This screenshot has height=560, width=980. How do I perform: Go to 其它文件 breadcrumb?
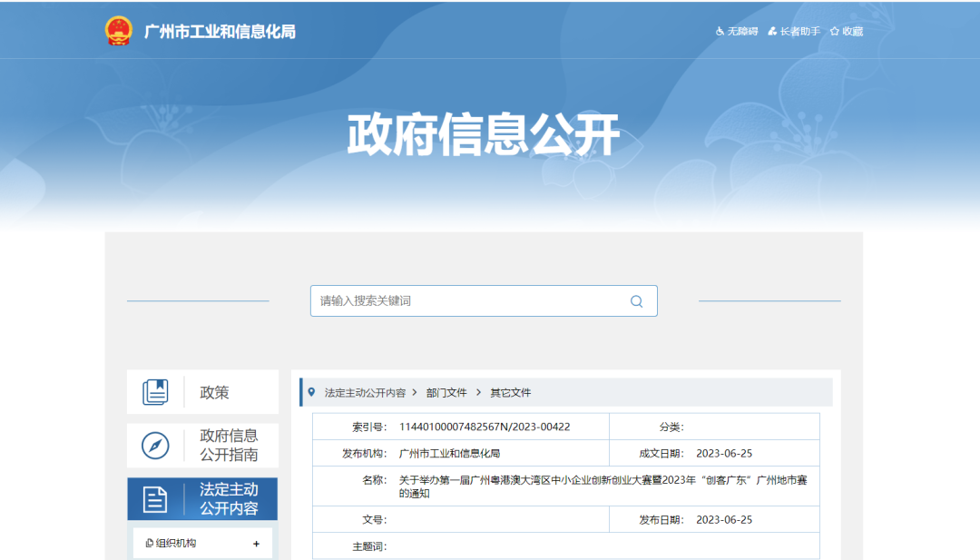[511, 392]
